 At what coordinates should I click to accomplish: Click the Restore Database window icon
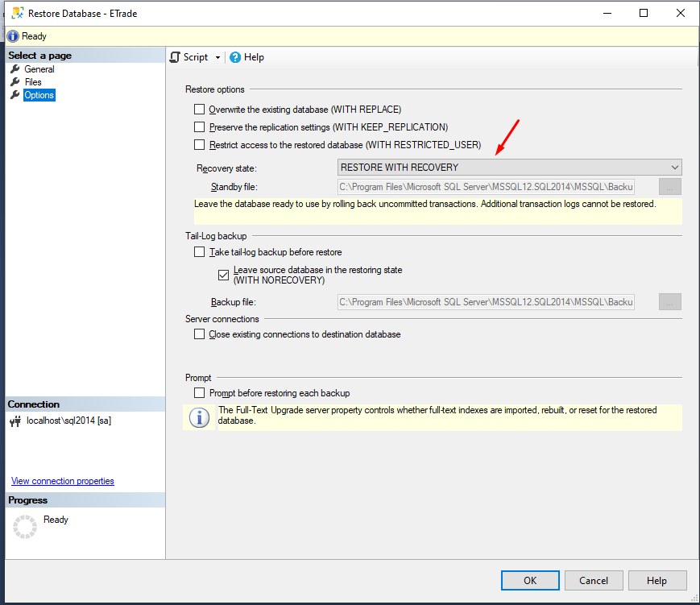pyautogui.click(x=18, y=13)
